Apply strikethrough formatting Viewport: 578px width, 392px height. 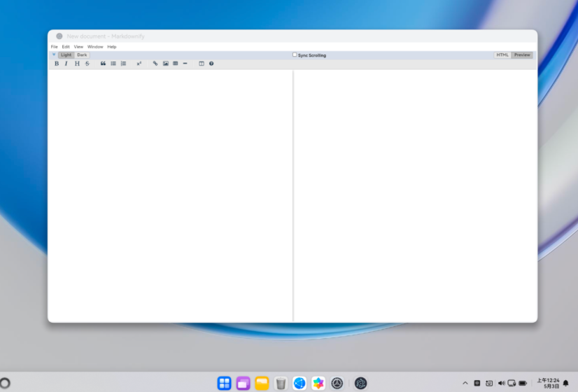click(x=87, y=64)
